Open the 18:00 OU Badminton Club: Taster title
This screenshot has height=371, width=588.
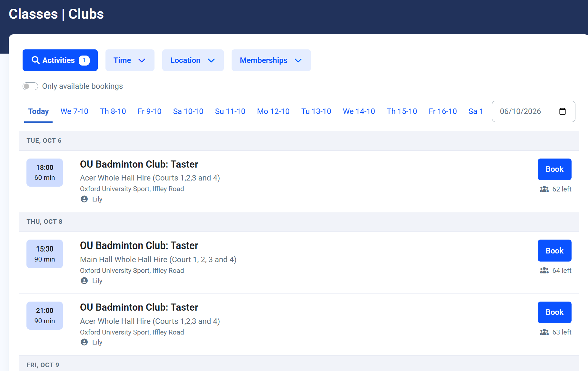(x=139, y=164)
